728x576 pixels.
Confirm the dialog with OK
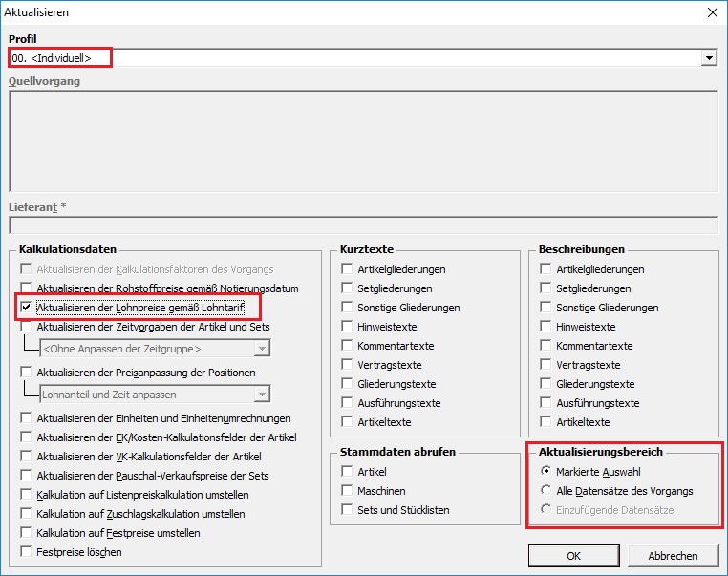[573, 556]
